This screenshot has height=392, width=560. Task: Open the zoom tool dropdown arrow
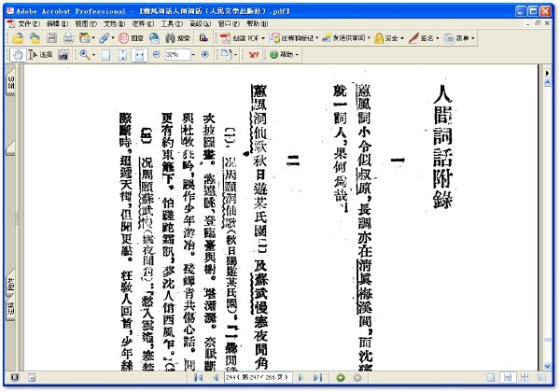pyautogui.click(x=93, y=55)
